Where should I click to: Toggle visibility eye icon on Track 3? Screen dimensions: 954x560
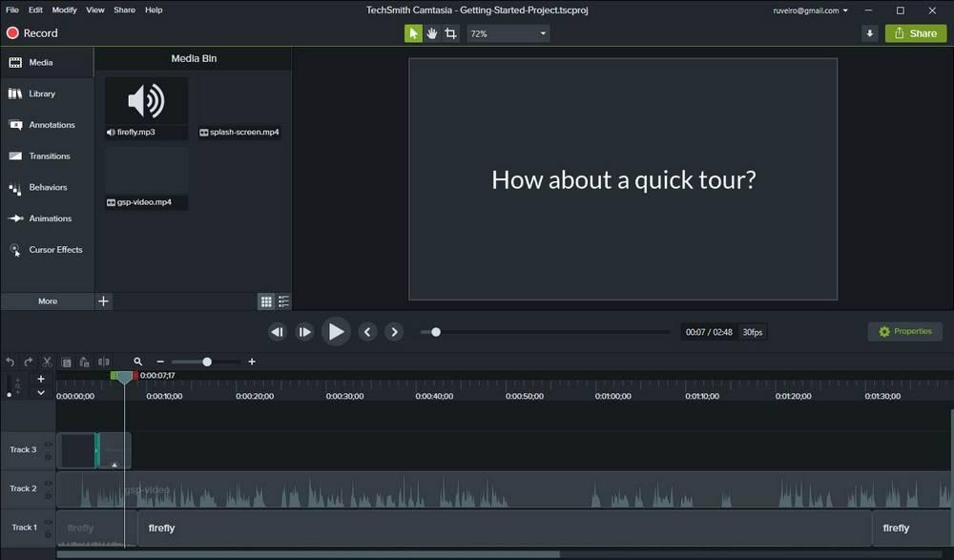tap(48, 445)
